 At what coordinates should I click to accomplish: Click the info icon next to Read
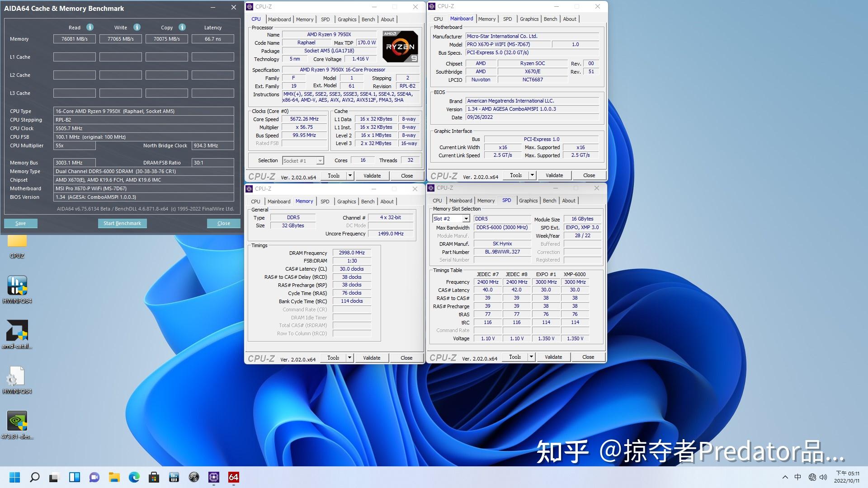(x=89, y=27)
